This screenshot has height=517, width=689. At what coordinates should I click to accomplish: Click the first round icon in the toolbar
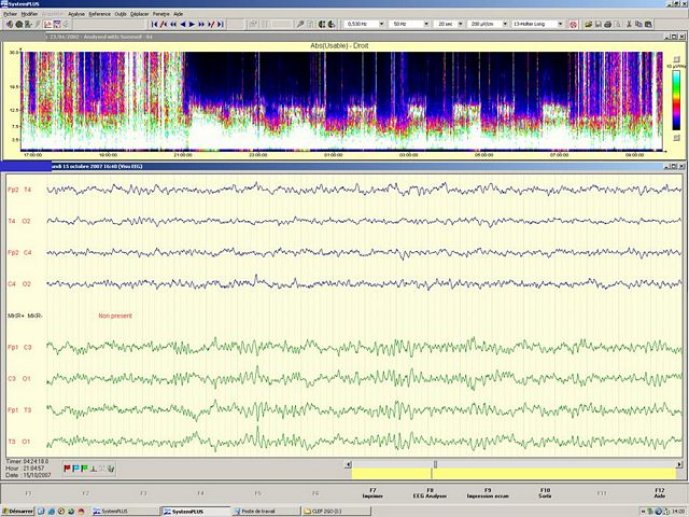[x=10, y=24]
